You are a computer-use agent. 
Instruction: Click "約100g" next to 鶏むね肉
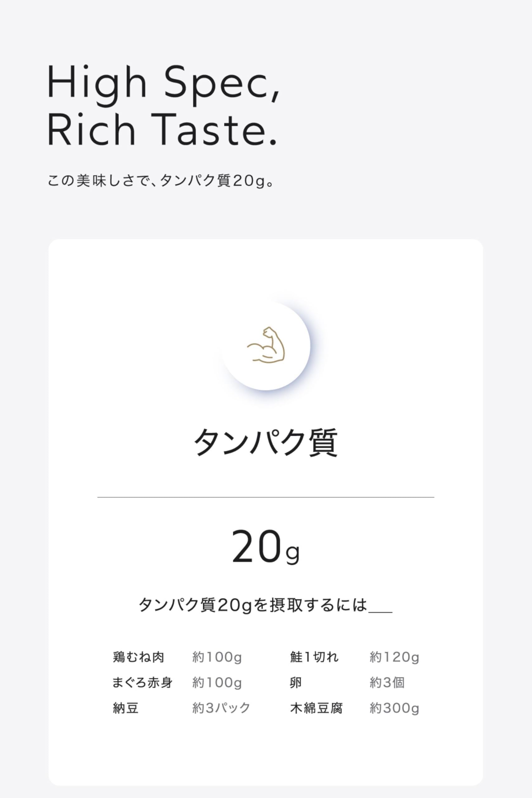click(217, 657)
